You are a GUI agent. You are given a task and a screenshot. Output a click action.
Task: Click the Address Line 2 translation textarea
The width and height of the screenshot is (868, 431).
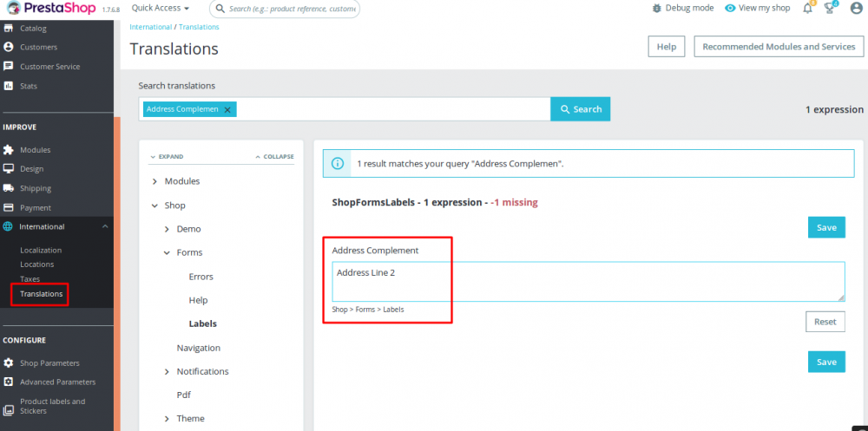coord(589,282)
